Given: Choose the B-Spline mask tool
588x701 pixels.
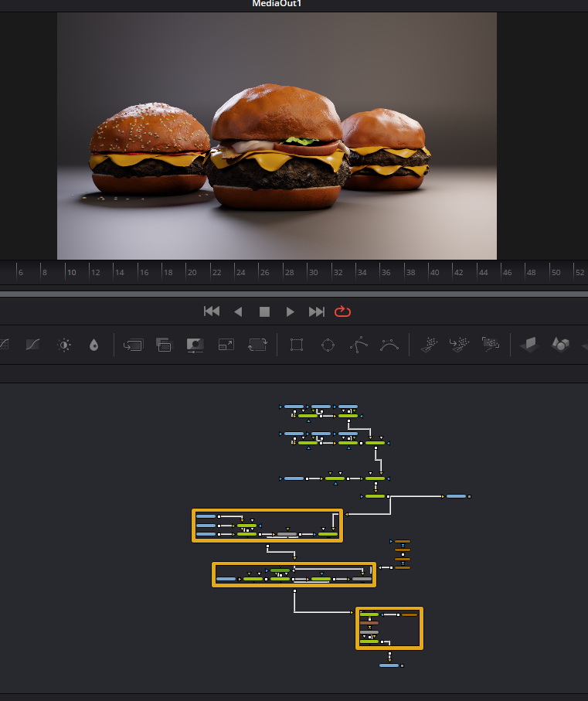Looking at the screenshot, I should coord(389,345).
